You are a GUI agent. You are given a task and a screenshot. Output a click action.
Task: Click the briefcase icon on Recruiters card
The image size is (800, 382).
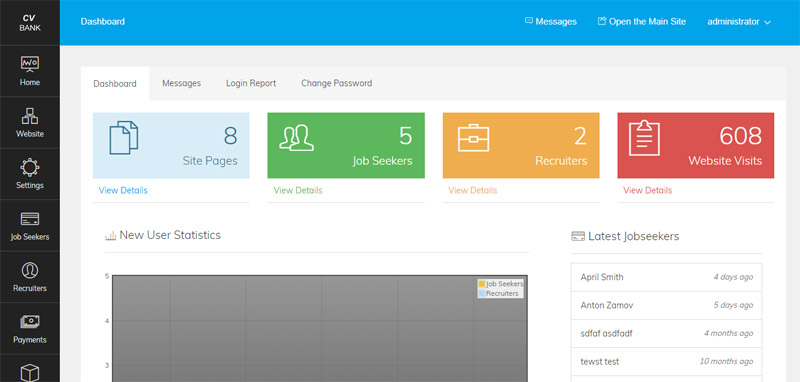473,138
